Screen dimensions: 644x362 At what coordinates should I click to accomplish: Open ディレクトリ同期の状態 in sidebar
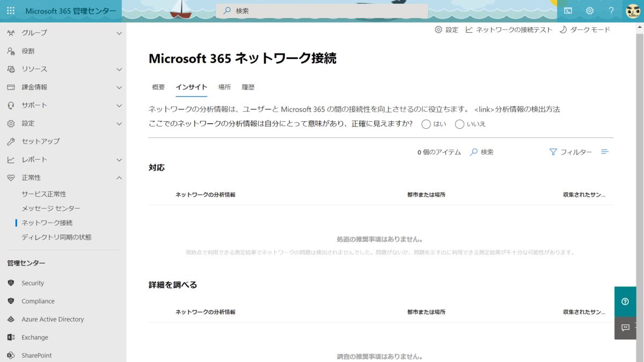(56, 237)
